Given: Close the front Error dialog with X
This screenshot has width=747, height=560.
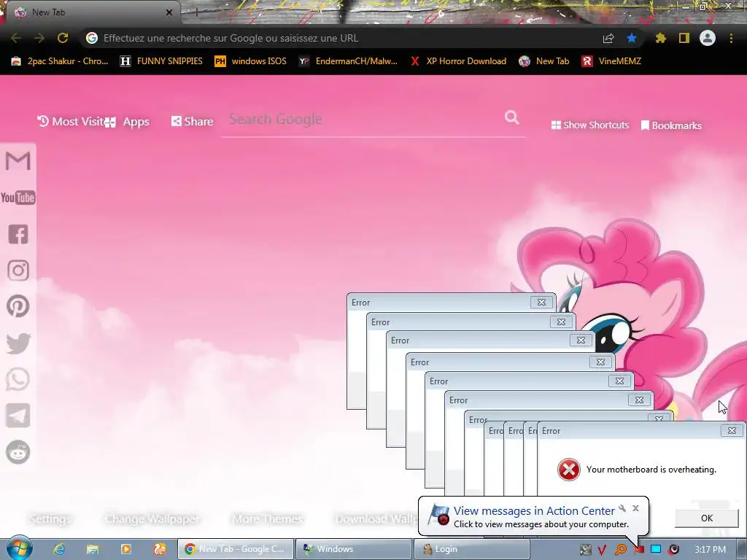Looking at the screenshot, I should (x=732, y=430).
